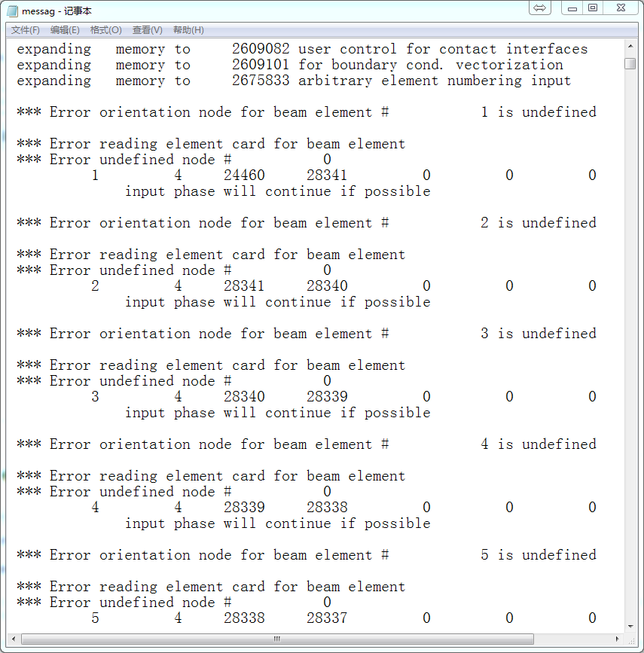This screenshot has height=653, width=644.
Task: Click the horizontal scrollbar thumb
Action: coord(277,639)
